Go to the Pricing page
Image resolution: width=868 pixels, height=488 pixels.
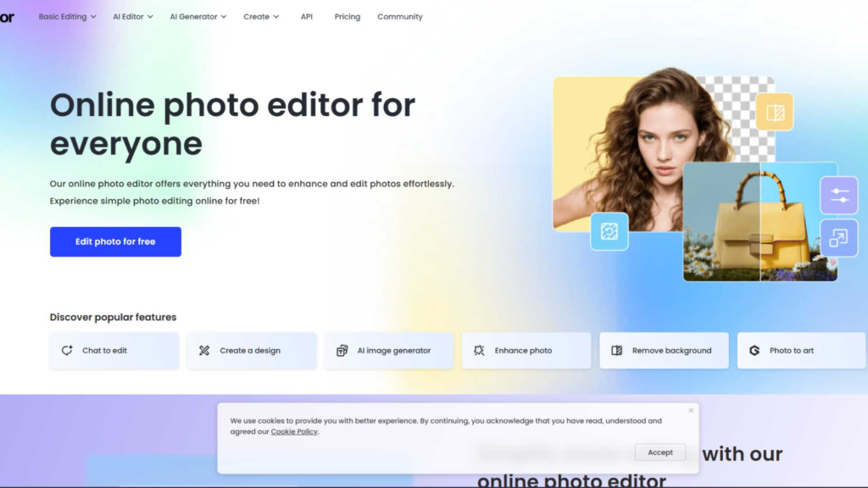point(348,17)
